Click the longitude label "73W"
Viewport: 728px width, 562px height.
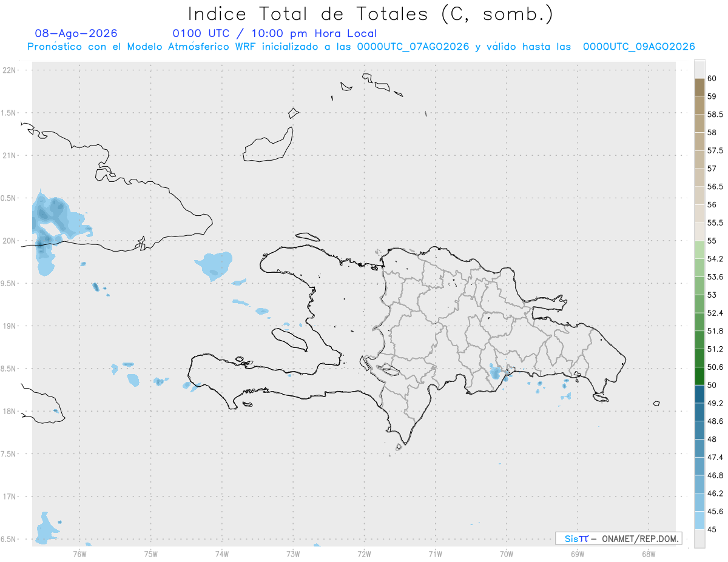click(293, 554)
